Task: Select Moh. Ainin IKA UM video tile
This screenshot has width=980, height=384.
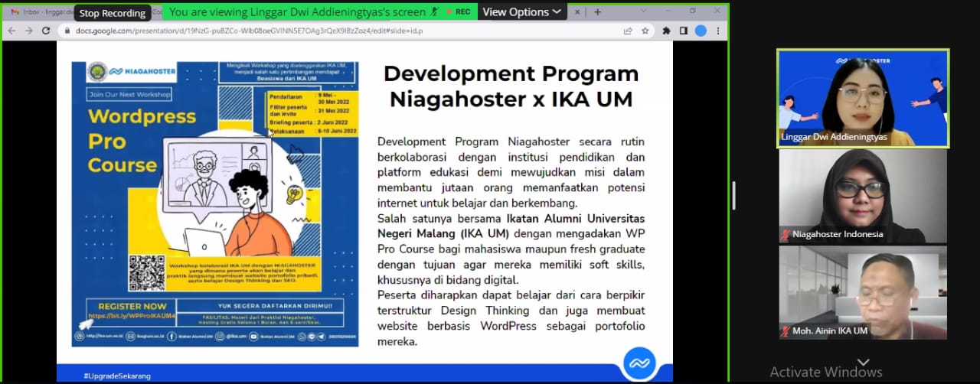Action: pos(863,292)
